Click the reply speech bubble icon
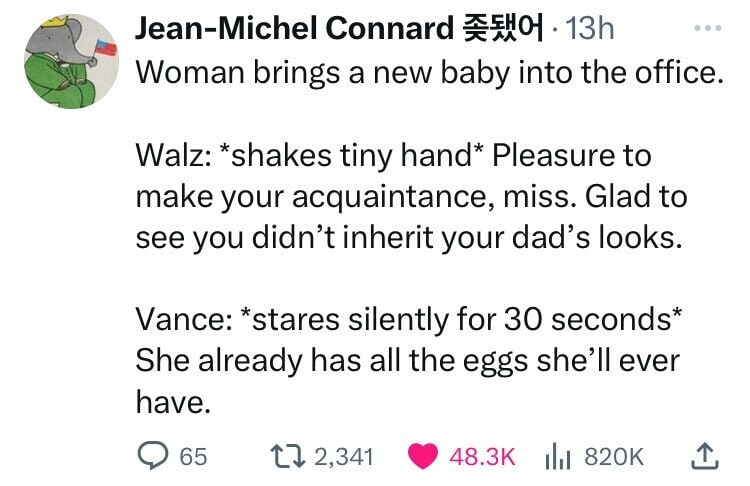The height and width of the screenshot is (486, 750). [153, 455]
